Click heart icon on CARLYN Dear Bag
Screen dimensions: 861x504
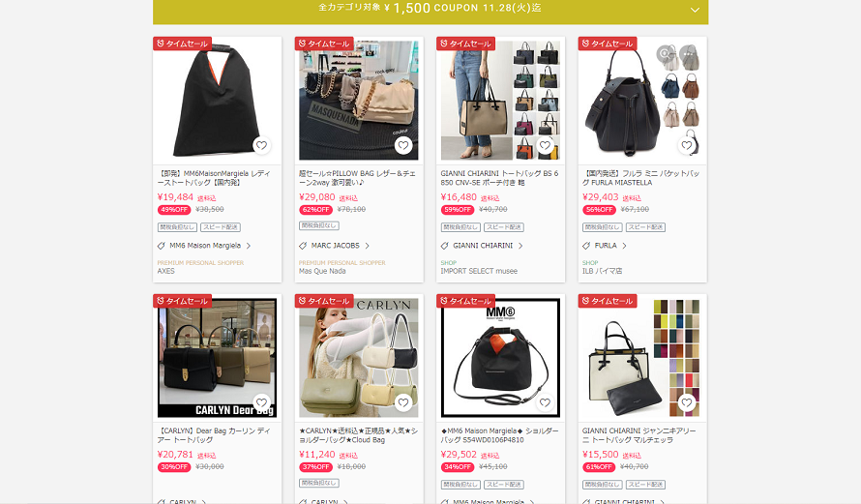tap(261, 402)
